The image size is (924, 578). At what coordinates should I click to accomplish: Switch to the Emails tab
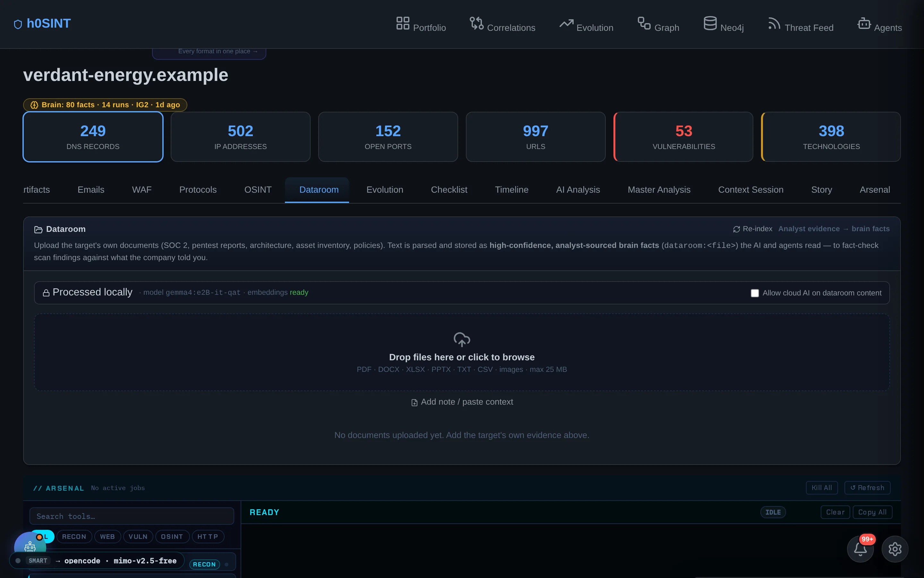point(91,189)
